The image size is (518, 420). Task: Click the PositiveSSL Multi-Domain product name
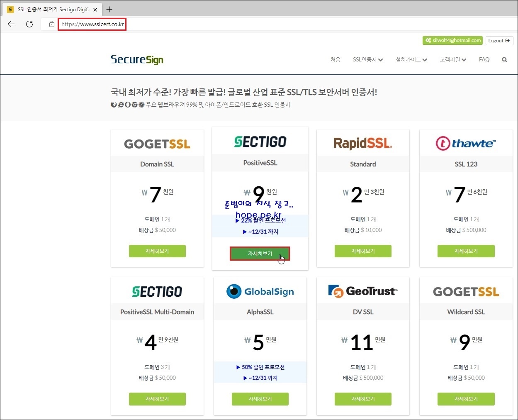pyautogui.click(x=157, y=312)
